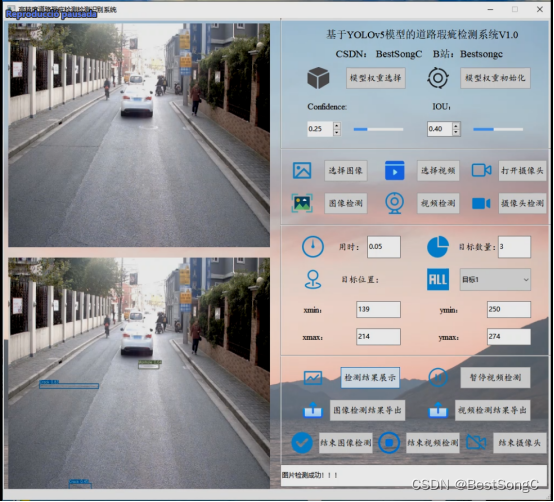
Task: Click the xmin field showing 139
Action: point(378,309)
